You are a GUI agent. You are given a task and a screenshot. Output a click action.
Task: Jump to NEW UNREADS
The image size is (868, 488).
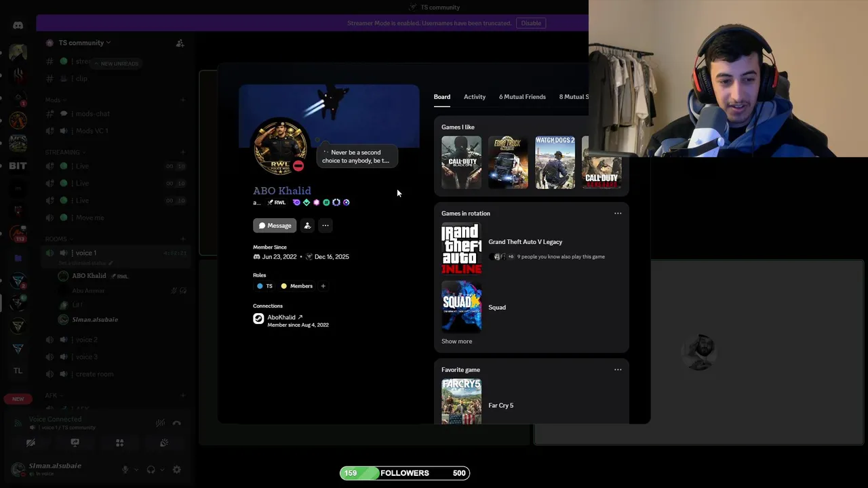tap(116, 64)
